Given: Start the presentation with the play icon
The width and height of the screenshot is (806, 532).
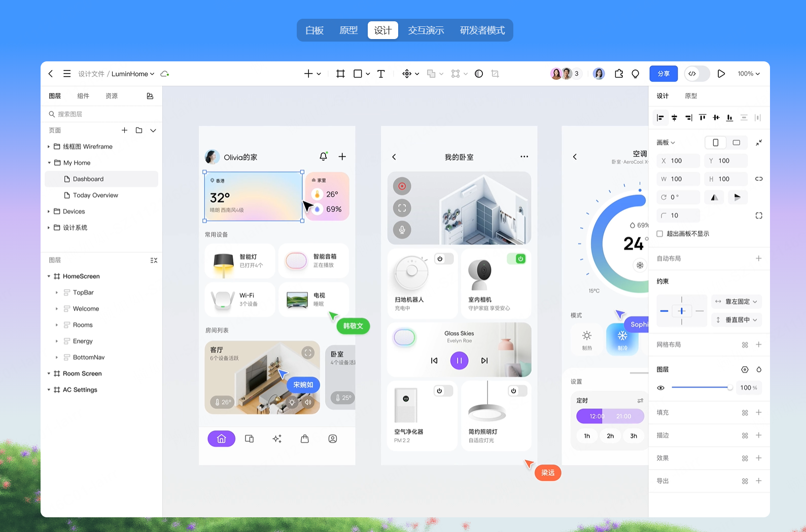Looking at the screenshot, I should click(x=721, y=74).
